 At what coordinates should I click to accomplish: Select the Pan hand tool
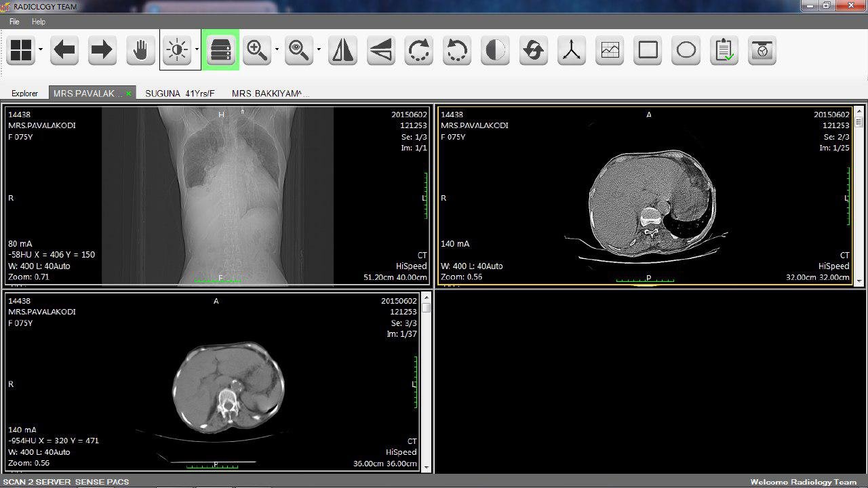[140, 50]
